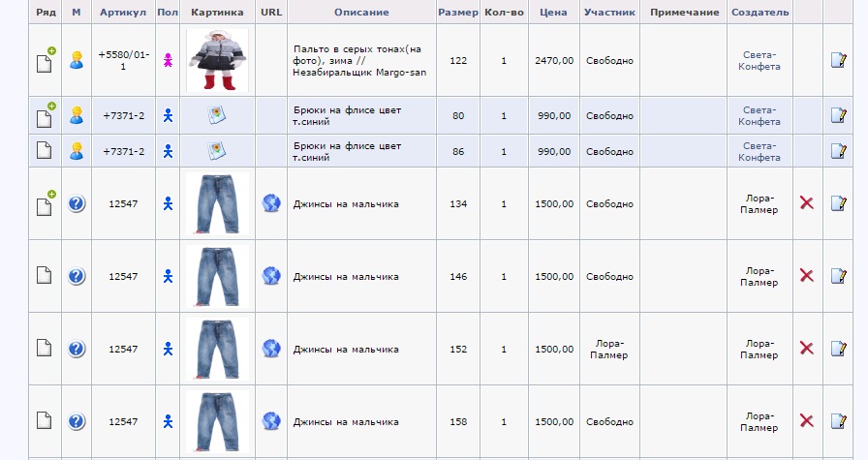This screenshot has height=460, width=868.
Task: Sort by the Участник column header
Action: pos(609,13)
